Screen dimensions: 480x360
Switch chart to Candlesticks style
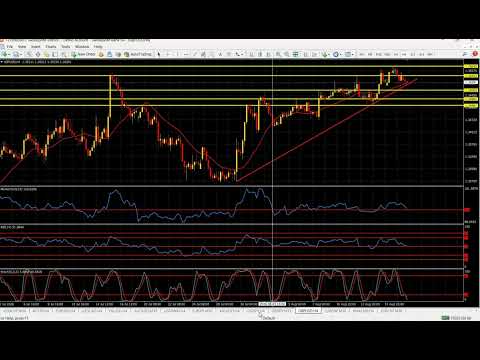click(260, 54)
